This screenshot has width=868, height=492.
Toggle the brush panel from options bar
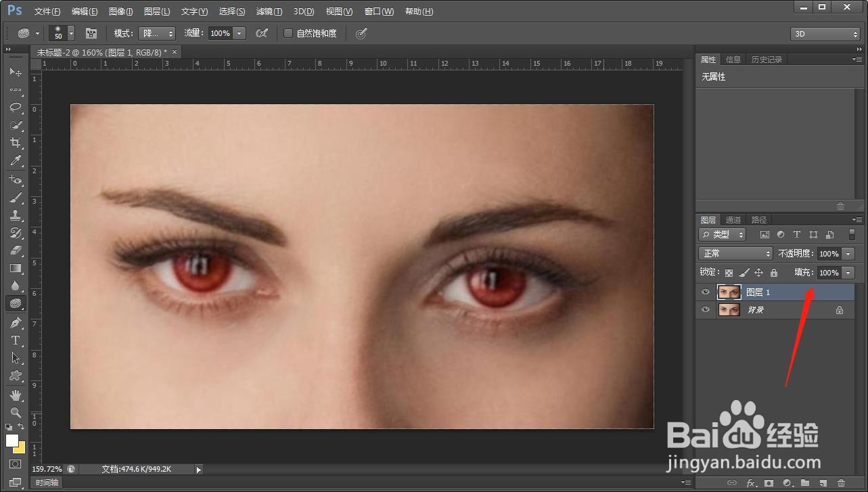[x=91, y=33]
